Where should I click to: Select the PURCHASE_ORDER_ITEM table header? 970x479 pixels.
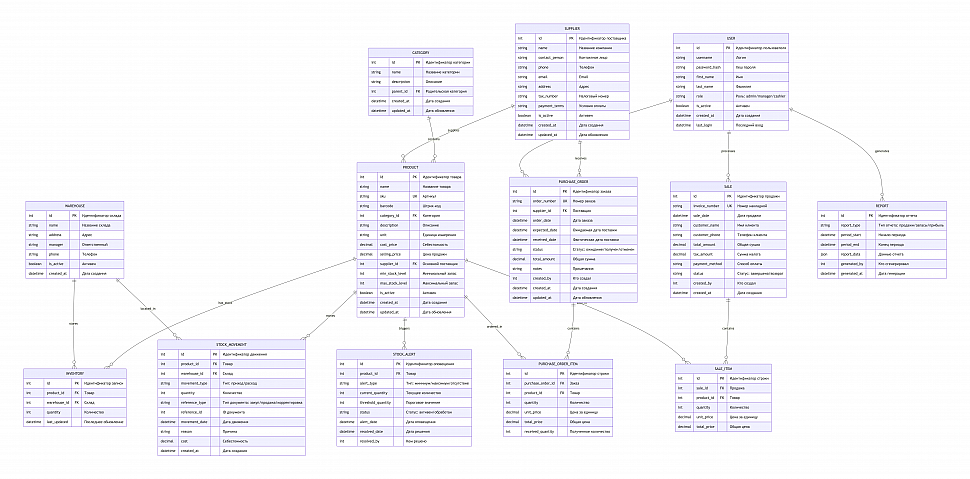(x=569, y=364)
